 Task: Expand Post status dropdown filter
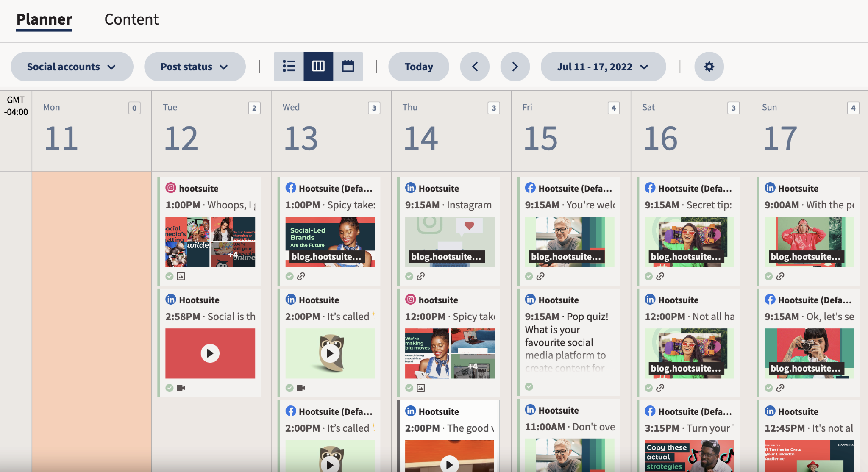pos(194,66)
